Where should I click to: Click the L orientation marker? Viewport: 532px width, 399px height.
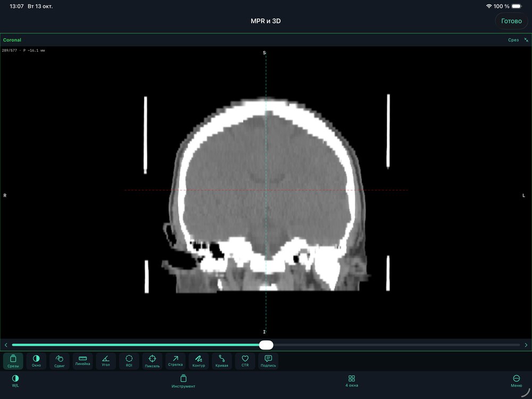tap(523, 195)
